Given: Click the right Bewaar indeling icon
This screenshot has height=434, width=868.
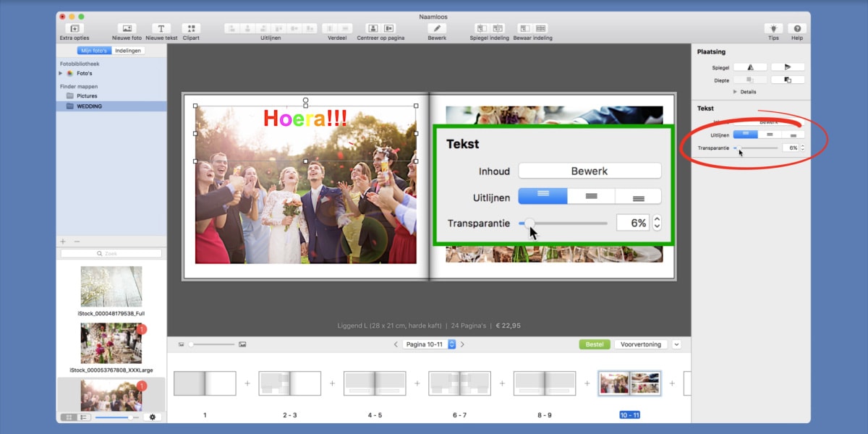Looking at the screenshot, I should point(540,28).
